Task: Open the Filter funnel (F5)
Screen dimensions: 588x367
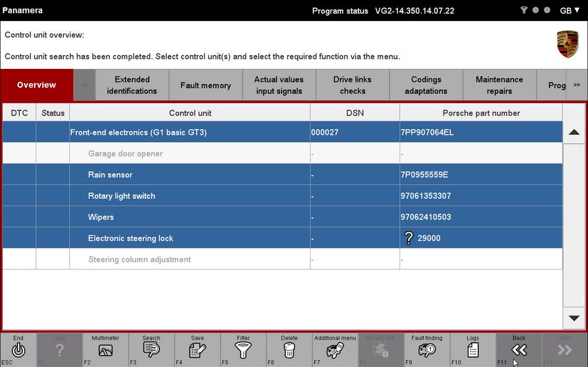Action: [243, 350]
